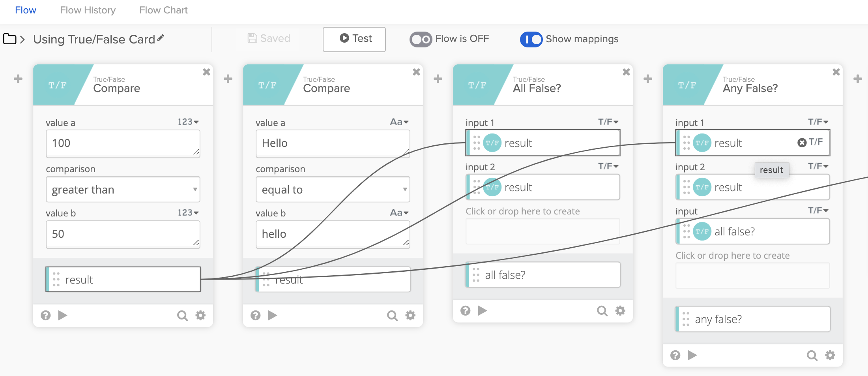The width and height of the screenshot is (868, 376).
Task: Open settings gear on the All False? card
Action: point(620,311)
